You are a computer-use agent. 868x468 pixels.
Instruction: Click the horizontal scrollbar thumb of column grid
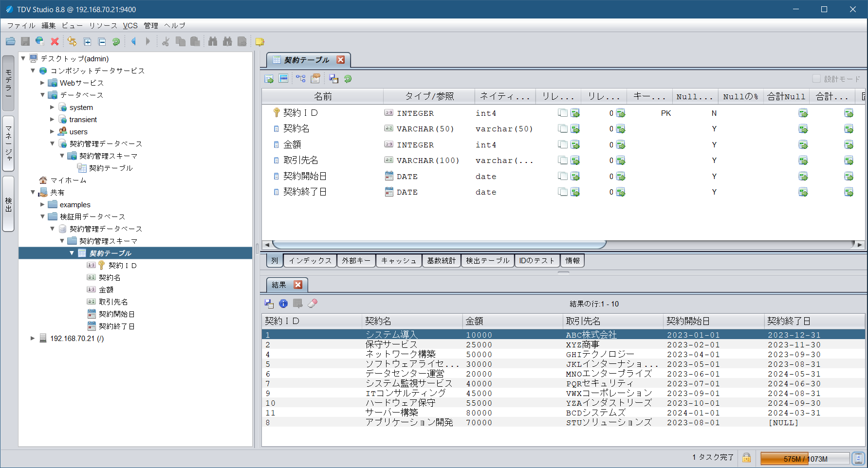439,244
